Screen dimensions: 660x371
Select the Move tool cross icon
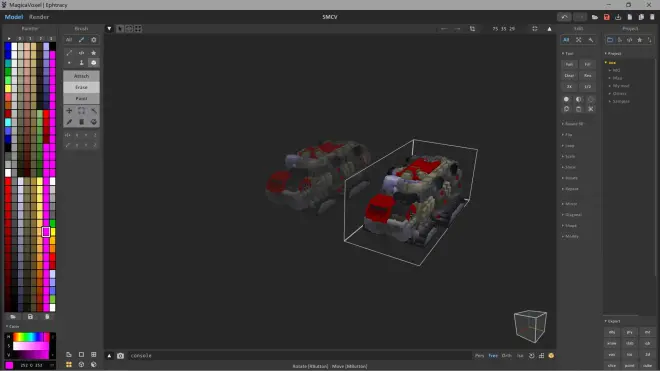(x=69, y=111)
